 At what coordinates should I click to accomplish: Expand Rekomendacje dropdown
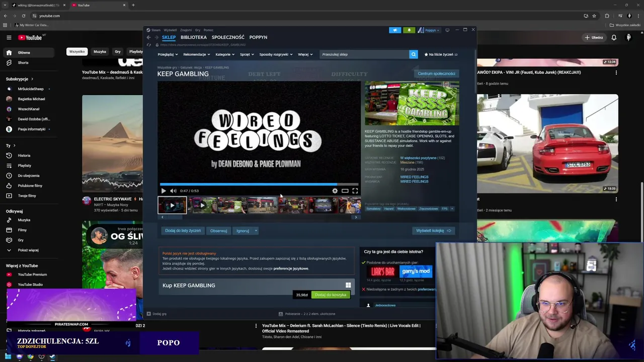[x=197, y=54]
